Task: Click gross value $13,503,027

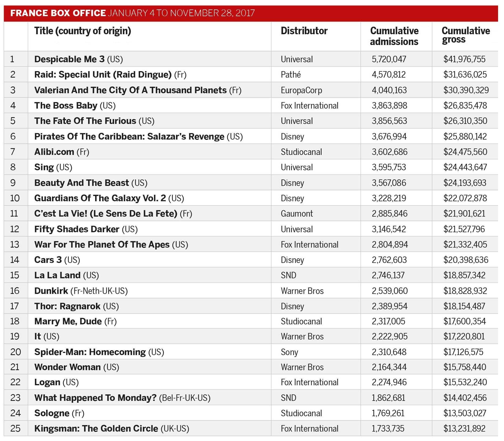Action: (465, 413)
